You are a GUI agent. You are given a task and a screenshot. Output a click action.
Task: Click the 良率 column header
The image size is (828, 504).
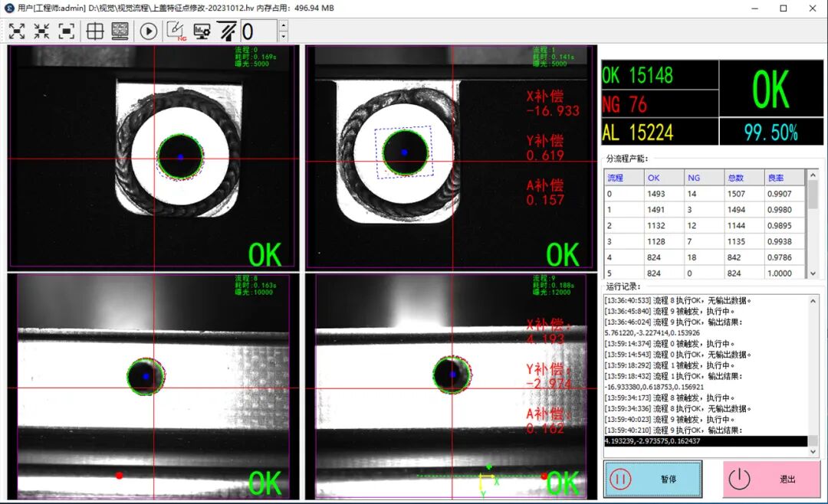tap(784, 178)
